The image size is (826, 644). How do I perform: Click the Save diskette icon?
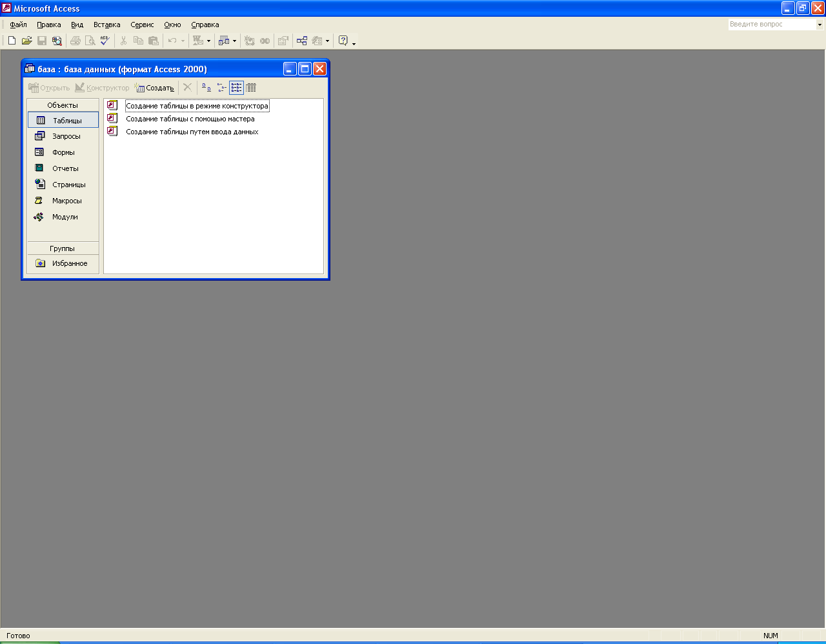click(x=42, y=41)
